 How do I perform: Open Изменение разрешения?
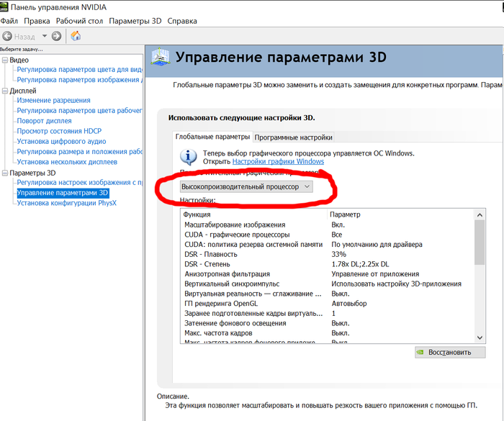pyautogui.click(x=54, y=100)
